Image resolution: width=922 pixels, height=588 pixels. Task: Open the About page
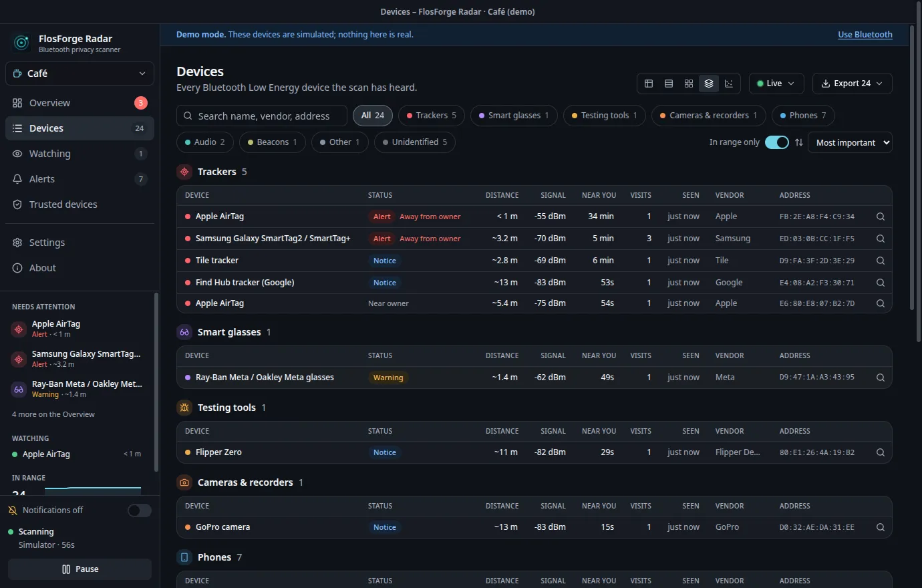[x=80, y=268]
